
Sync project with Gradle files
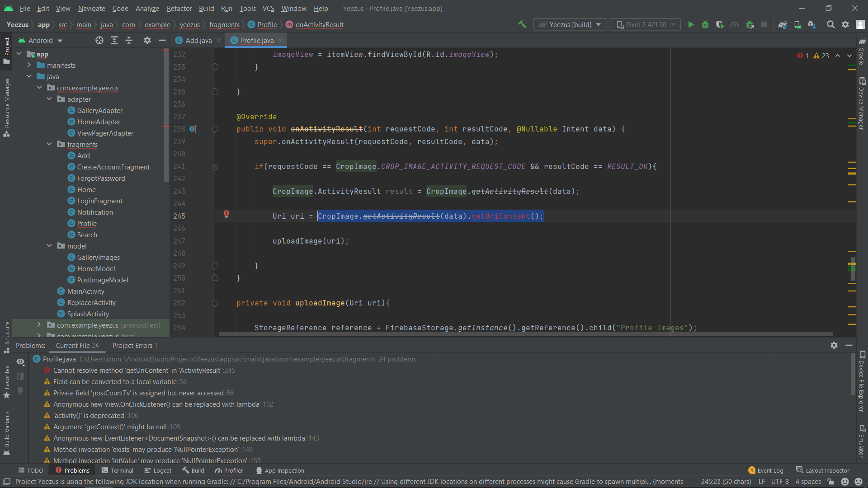[783, 25]
